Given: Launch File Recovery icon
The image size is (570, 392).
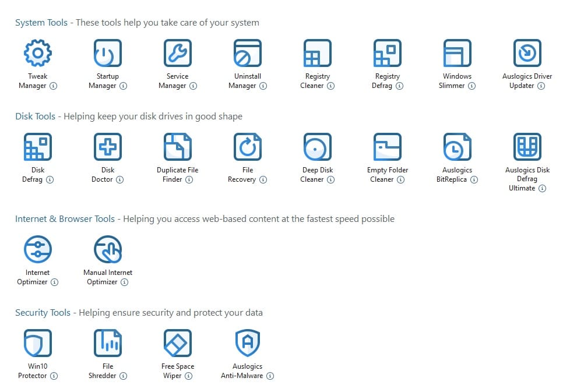Looking at the screenshot, I should click(x=248, y=147).
